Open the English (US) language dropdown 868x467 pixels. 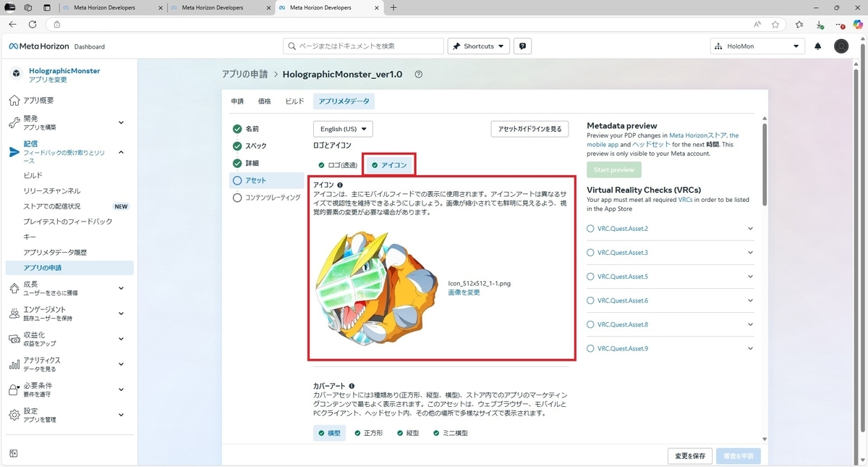[x=343, y=129]
